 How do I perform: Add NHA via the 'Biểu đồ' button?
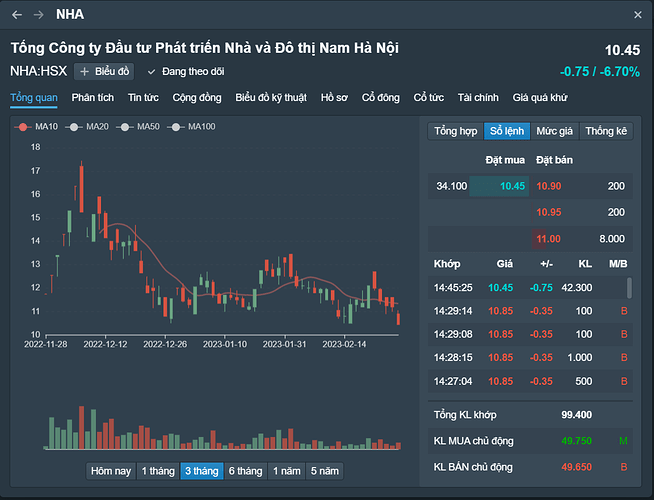[x=105, y=71]
